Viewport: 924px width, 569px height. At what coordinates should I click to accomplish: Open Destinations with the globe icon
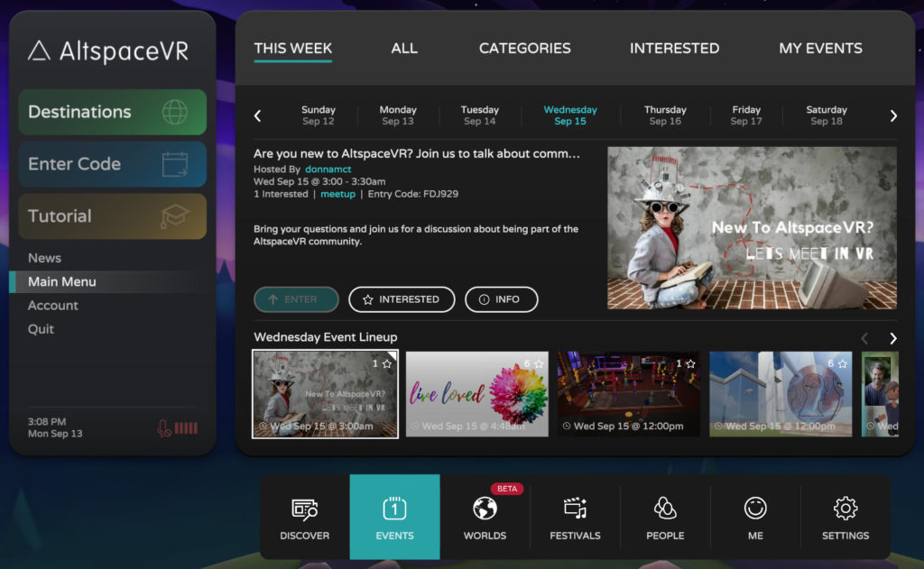[113, 112]
